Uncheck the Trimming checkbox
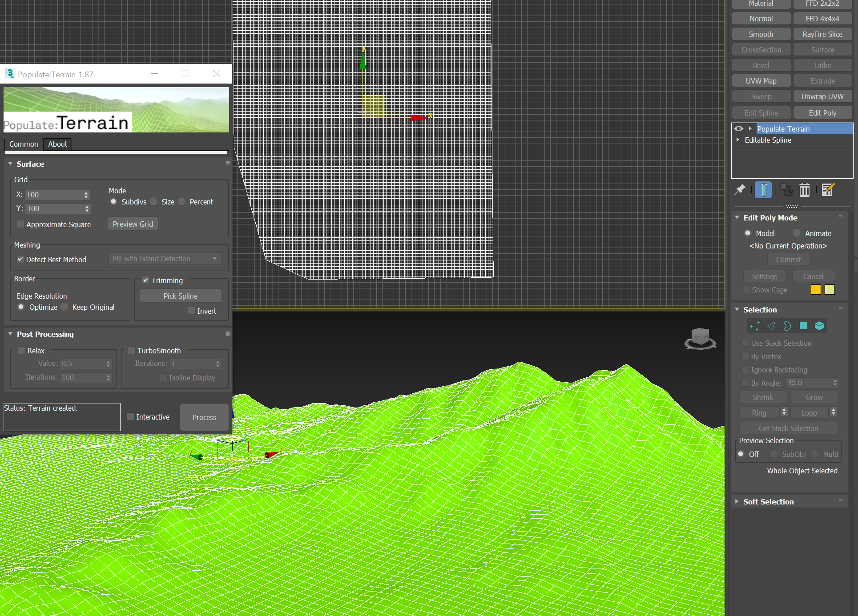Image resolution: width=858 pixels, height=616 pixels. click(146, 280)
